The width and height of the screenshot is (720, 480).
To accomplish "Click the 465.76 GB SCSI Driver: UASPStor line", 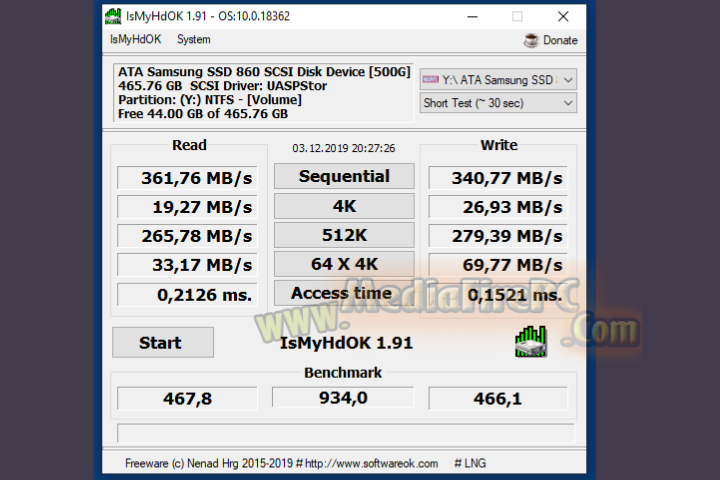I will (222, 86).
